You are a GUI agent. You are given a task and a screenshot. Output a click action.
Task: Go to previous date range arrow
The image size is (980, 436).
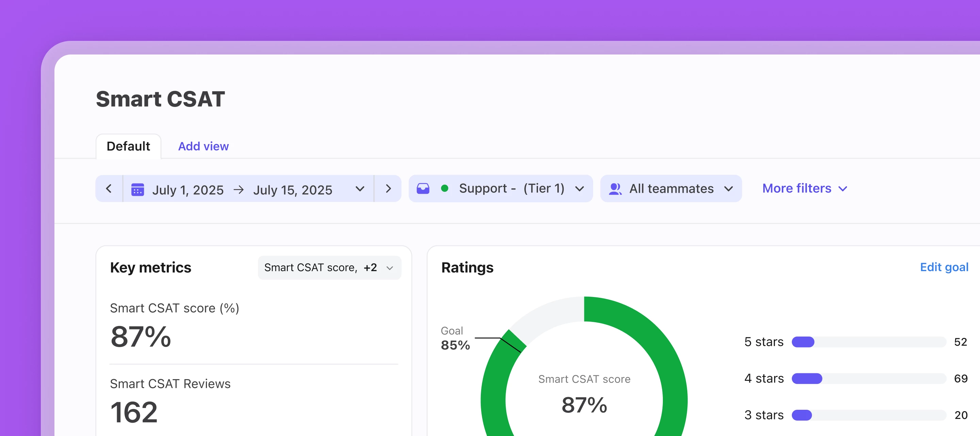pos(109,188)
